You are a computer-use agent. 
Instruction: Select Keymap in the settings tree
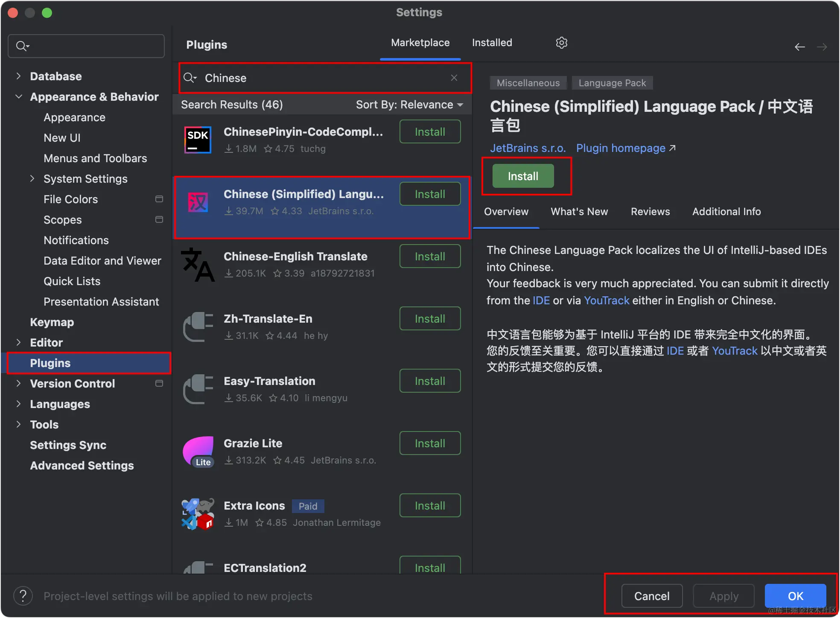pos(52,322)
